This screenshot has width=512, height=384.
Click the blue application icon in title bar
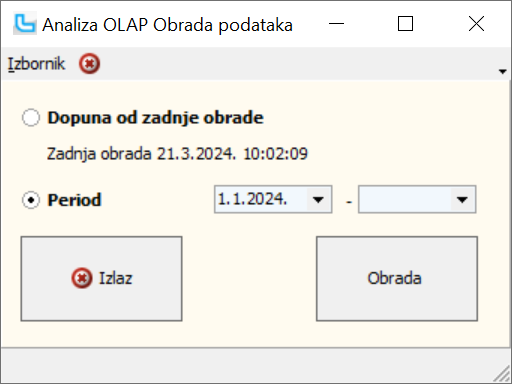25,23
